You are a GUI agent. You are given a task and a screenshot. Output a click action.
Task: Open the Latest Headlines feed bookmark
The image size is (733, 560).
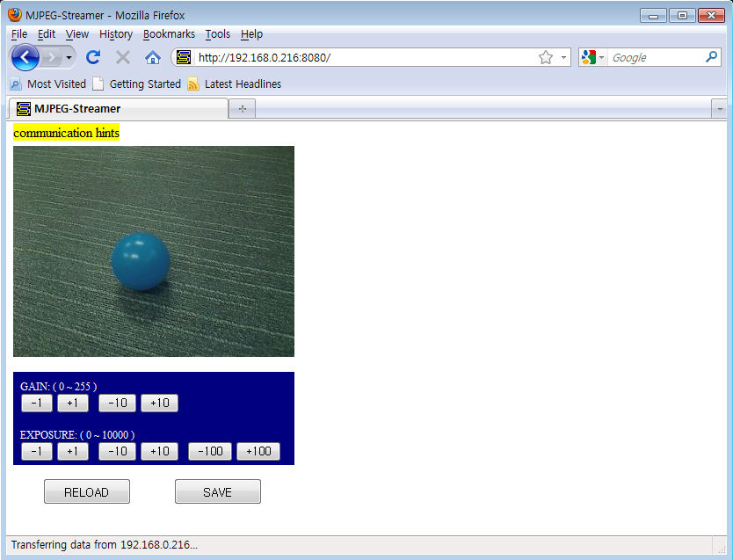click(x=234, y=84)
